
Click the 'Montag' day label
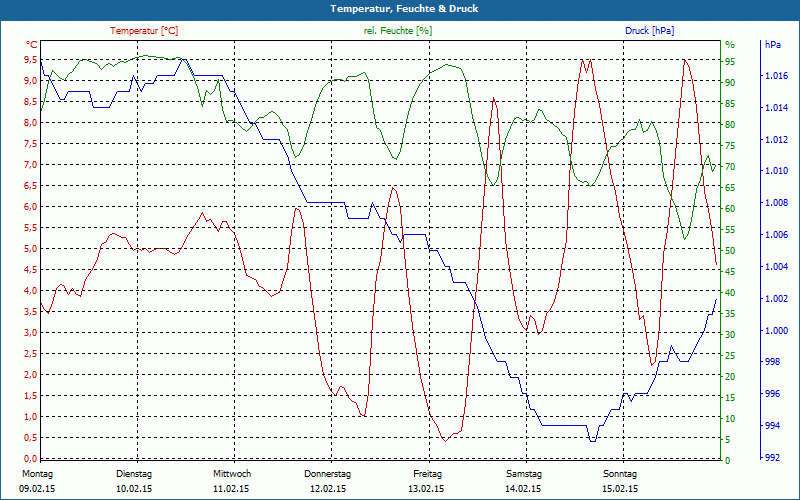click(x=37, y=474)
